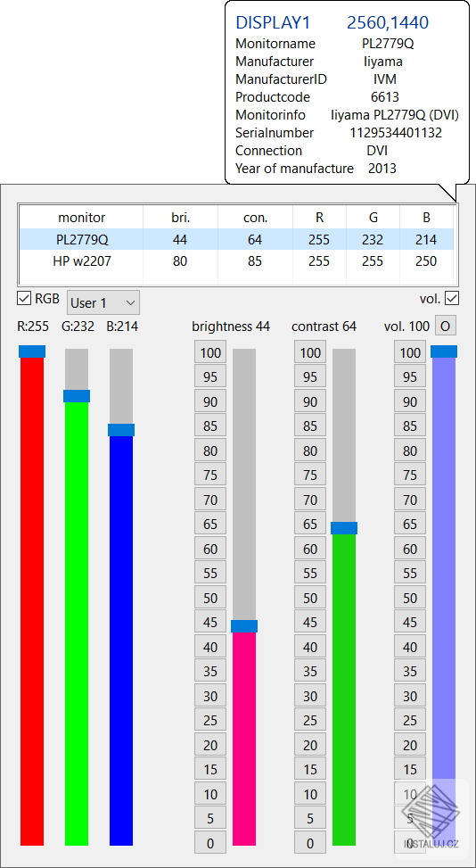Viewport: 476px width, 868px height.
Task: Set volume to 100 preset button
Action: coord(410,352)
